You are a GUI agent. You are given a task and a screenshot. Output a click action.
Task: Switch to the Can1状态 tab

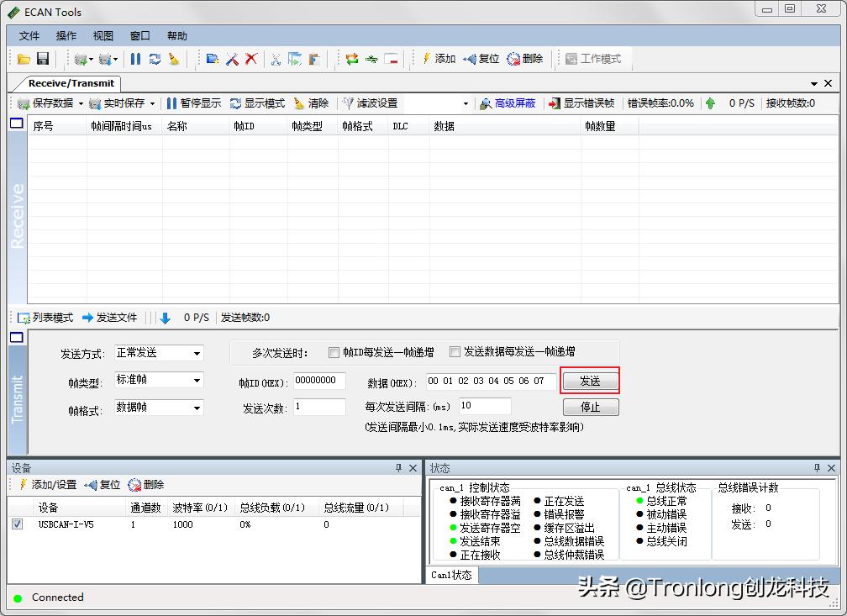pyautogui.click(x=451, y=576)
